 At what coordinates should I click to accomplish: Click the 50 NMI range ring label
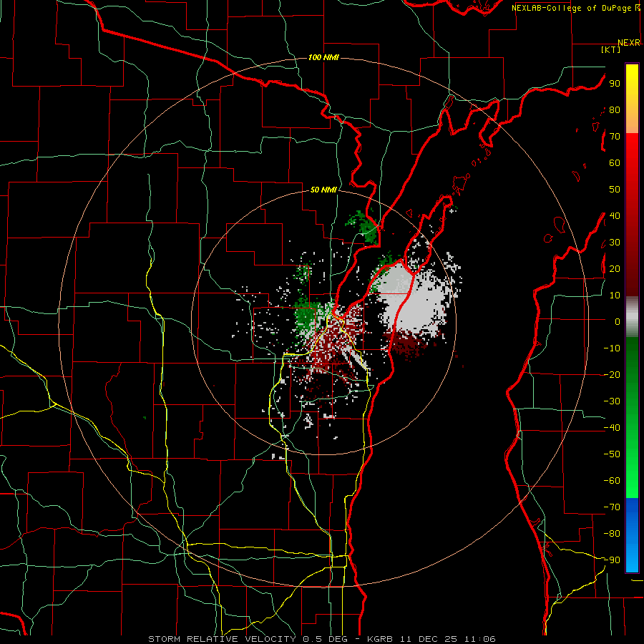pyautogui.click(x=323, y=190)
